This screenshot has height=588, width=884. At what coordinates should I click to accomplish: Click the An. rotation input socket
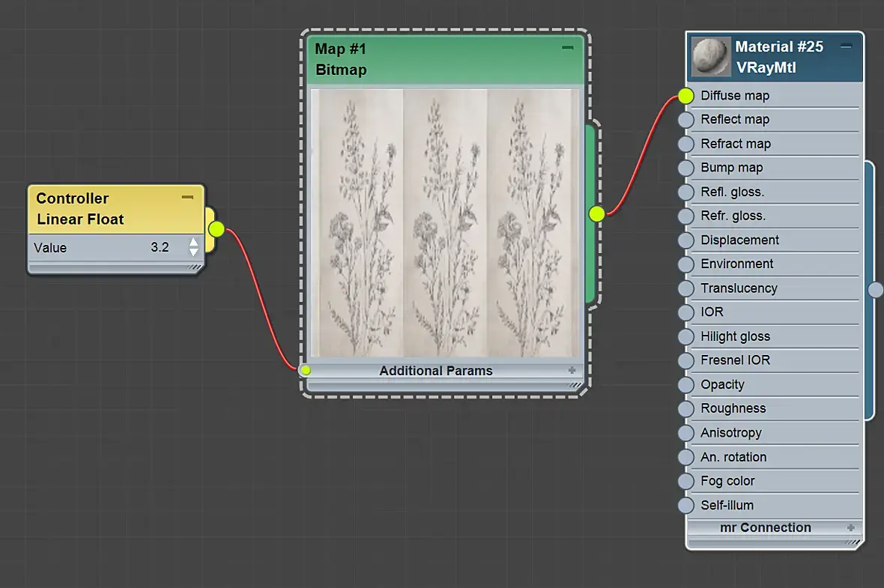[x=685, y=457]
